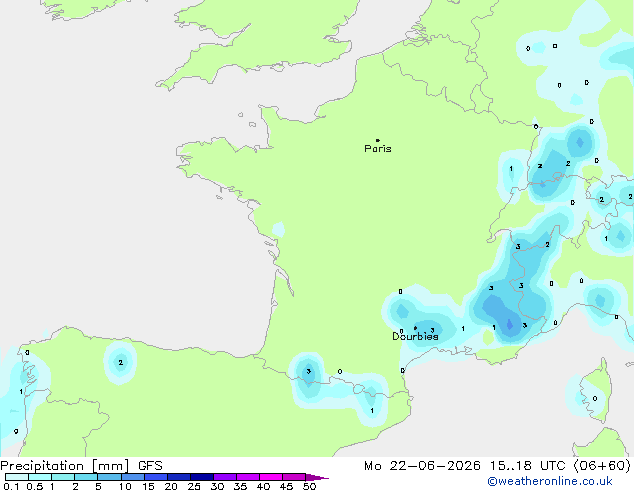Pick the 1–2 mm legend swatch
The image size is (634, 490).
(63, 477)
